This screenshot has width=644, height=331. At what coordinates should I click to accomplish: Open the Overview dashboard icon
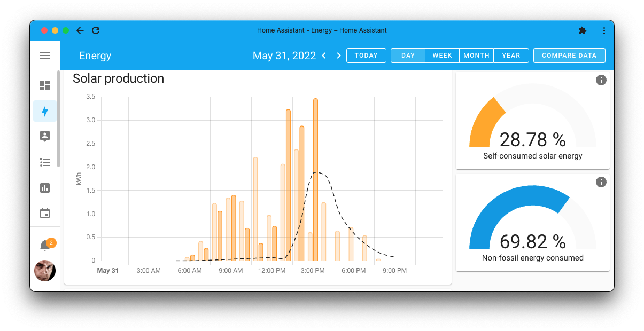pos(45,85)
